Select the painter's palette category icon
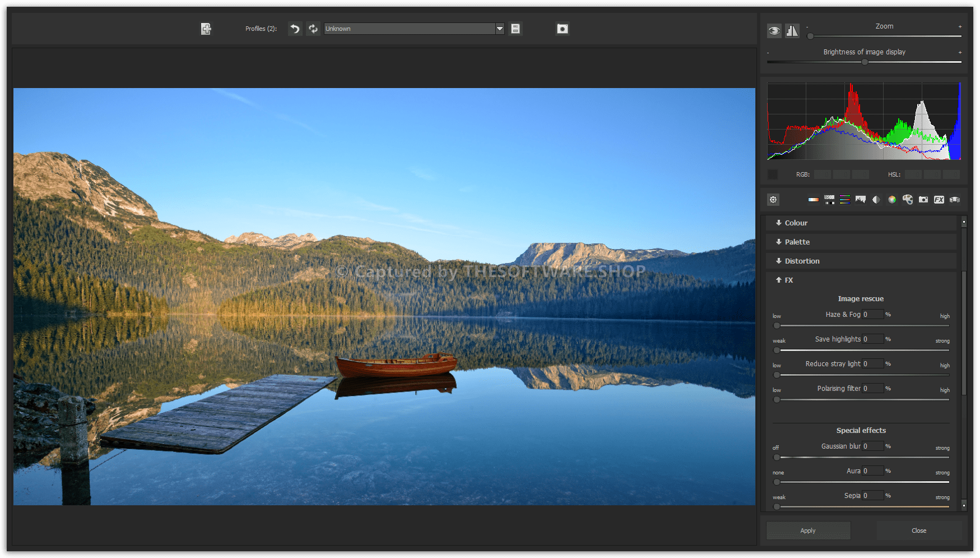Viewport: 980px width, 558px height. tap(908, 200)
